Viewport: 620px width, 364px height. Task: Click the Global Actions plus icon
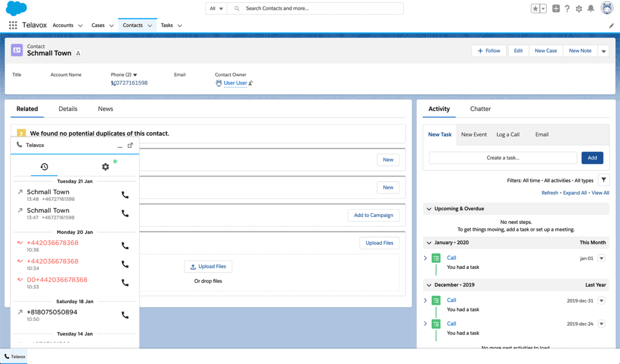(x=556, y=9)
